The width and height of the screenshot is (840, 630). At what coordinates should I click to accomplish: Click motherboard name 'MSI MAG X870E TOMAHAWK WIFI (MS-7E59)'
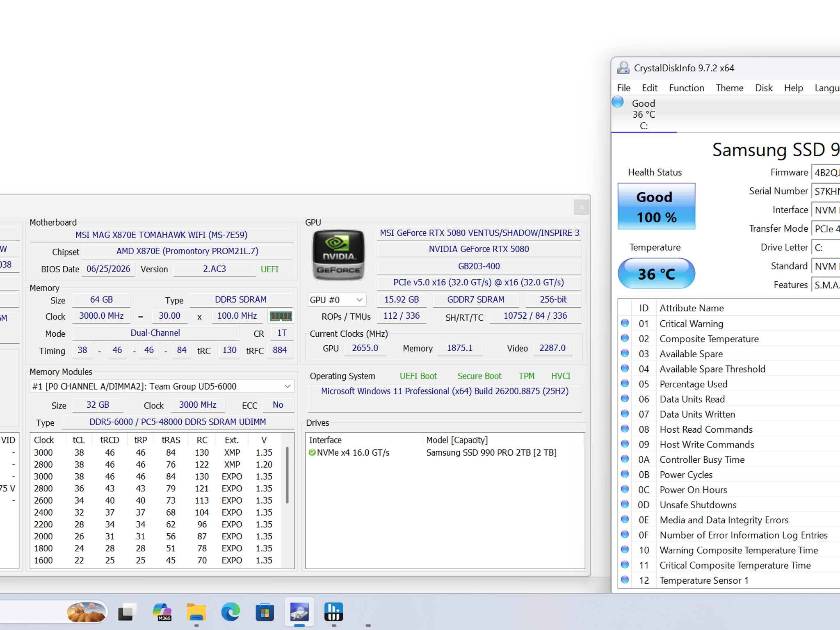tap(161, 235)
